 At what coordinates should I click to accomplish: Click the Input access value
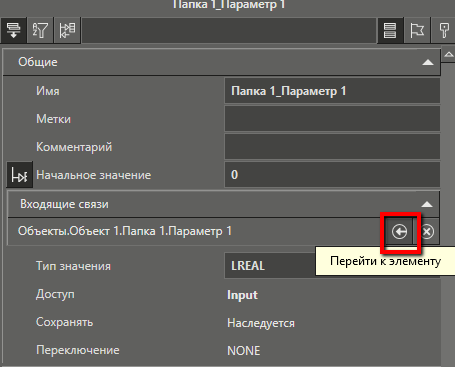tap(242, 295)
